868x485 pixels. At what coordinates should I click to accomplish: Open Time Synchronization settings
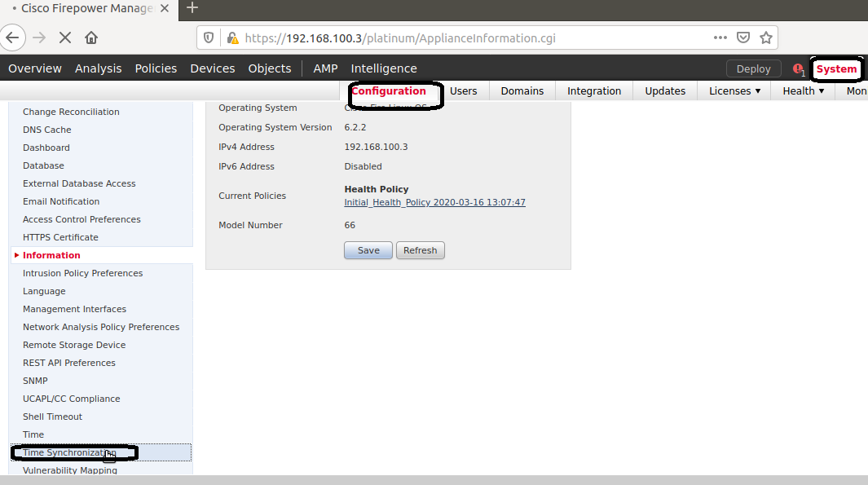(x=69, y=452)
